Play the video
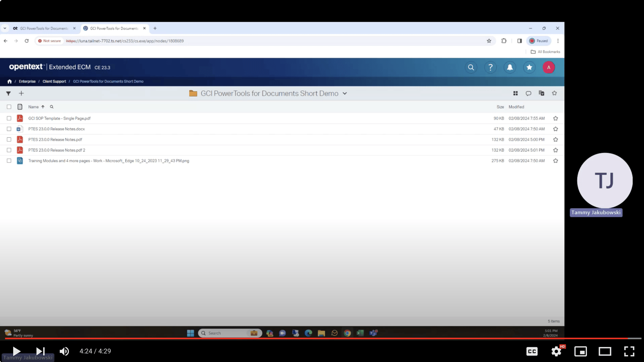Screen dimensions: 644x362 coord(16,351)
